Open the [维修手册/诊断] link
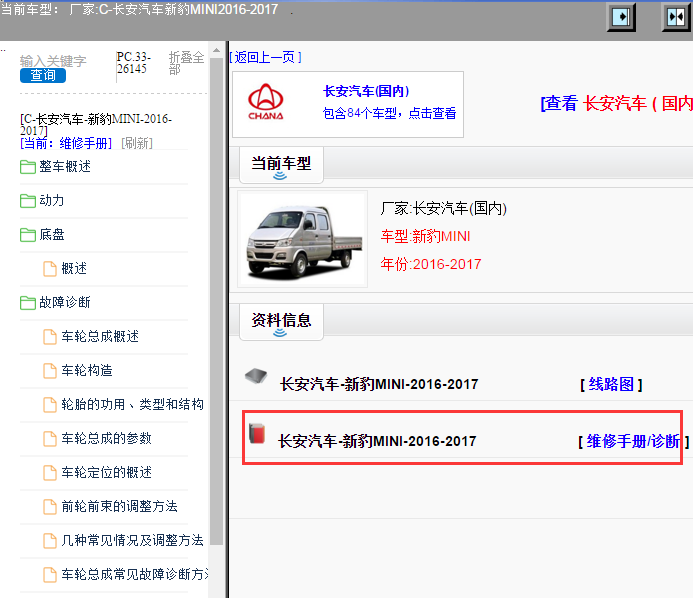693x598 pixels. click(x=633, y=441)
